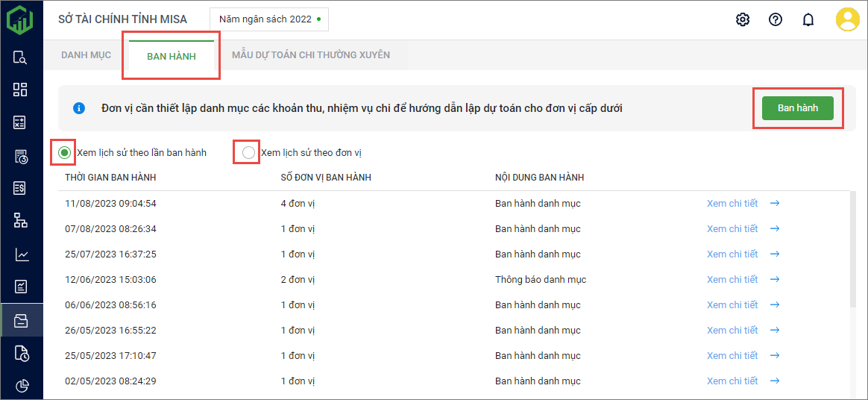The width and height of the screenshot is (868, 400).
Task: Click 'Xem chi tiết' for 11/08/2023 row
Action: coord(732,204)
